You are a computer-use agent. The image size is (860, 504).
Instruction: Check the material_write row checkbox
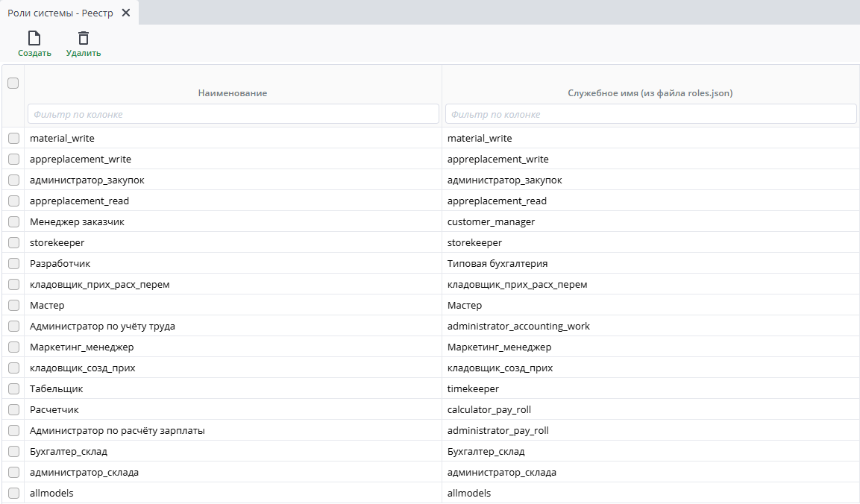pyautogui.click(x=13, y=139)
